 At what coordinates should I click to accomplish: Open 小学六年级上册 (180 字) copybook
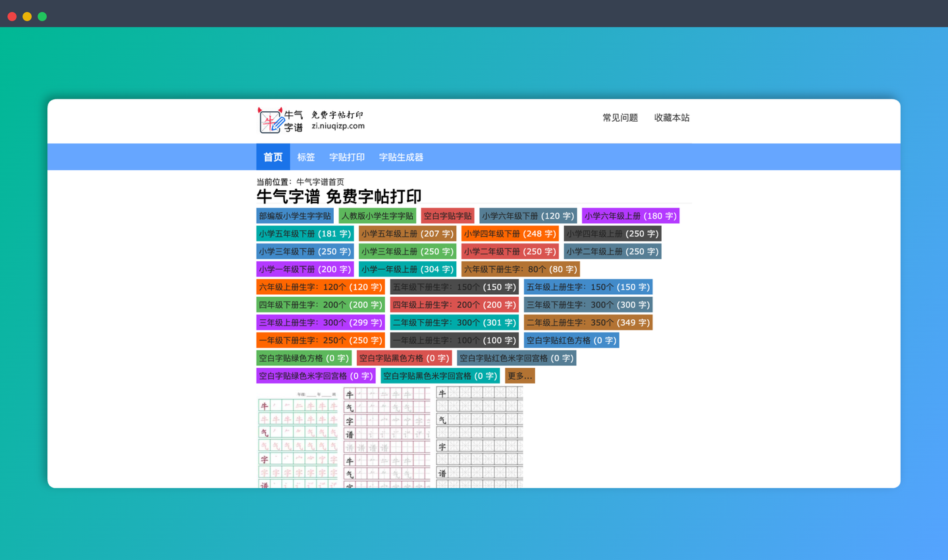[630, 215]
